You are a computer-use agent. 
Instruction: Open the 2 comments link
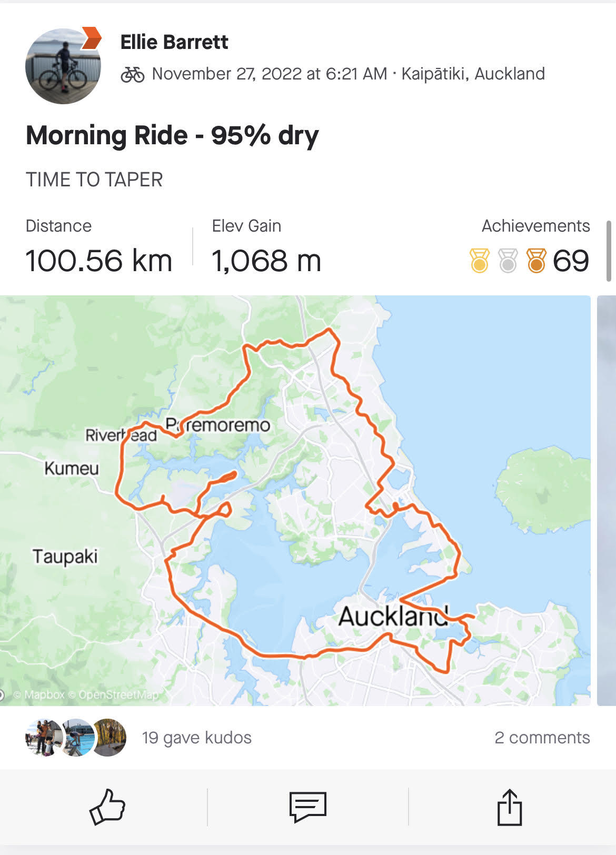coord(542,738)
